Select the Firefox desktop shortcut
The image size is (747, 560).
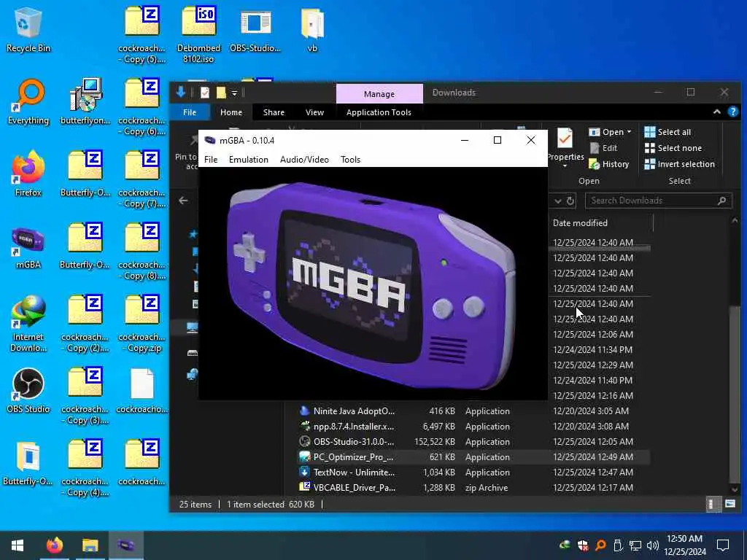tap(28, 174)
